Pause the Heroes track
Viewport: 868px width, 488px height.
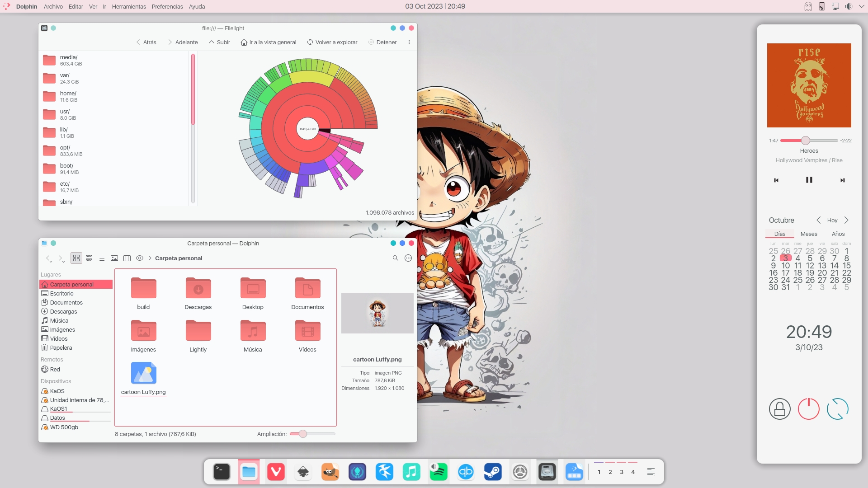809,180
